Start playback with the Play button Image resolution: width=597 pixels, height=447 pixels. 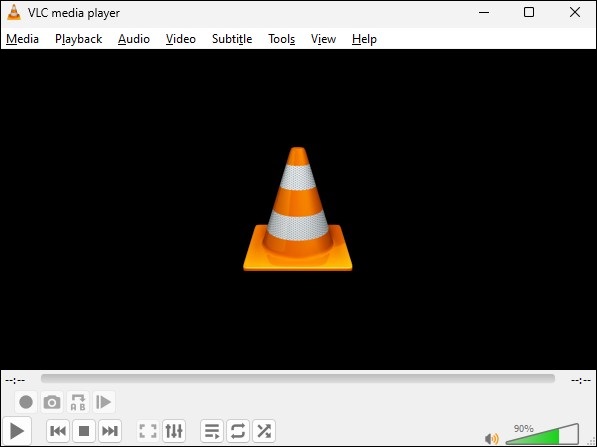tap(17, 431)
